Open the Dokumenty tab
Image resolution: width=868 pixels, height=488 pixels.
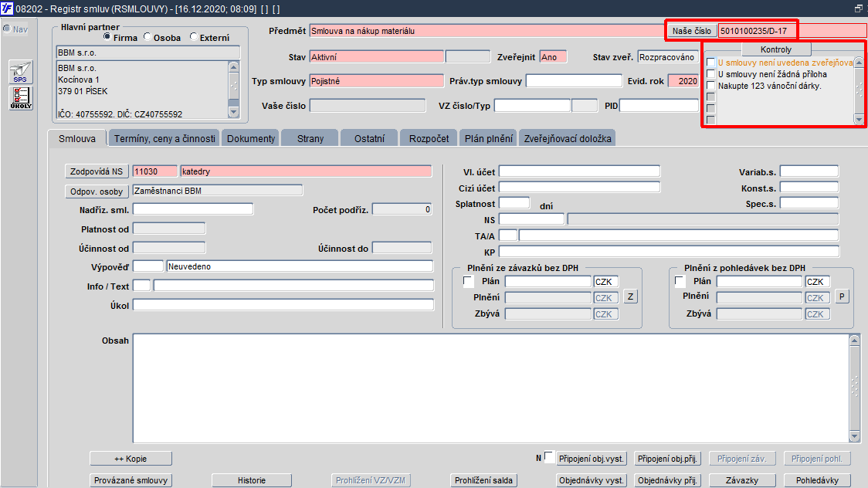pos(251,138)
